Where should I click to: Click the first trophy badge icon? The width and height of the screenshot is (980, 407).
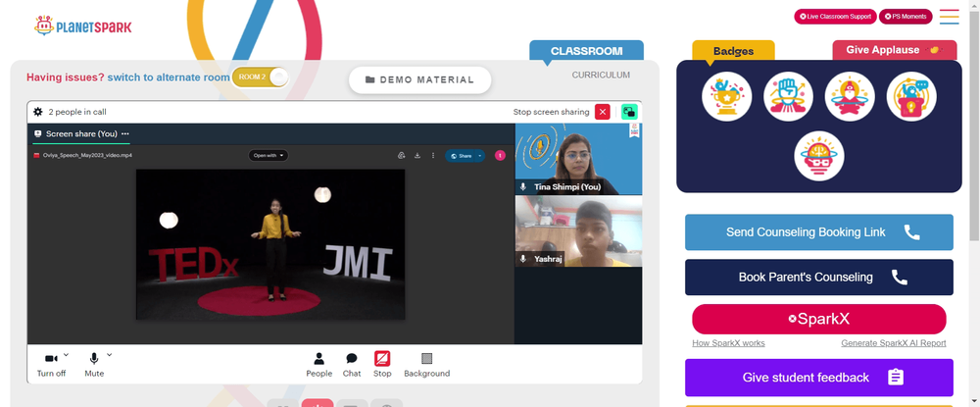pos(727,96)
